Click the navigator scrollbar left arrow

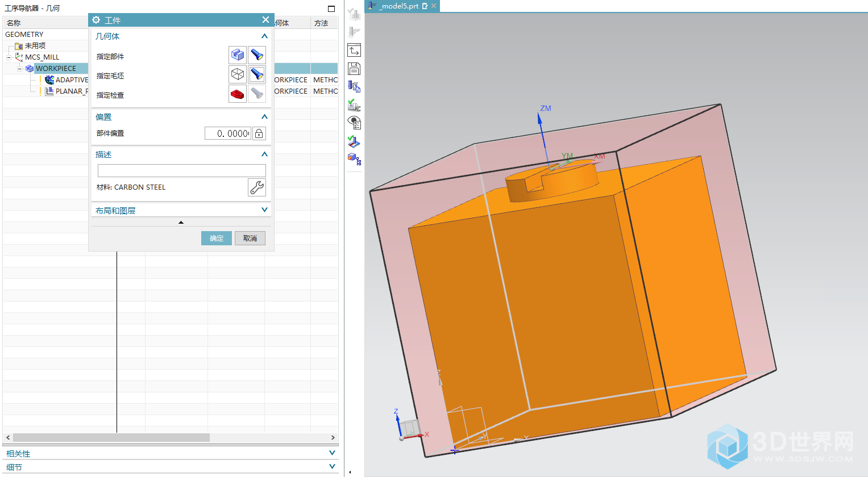click(x=7, y=437)
